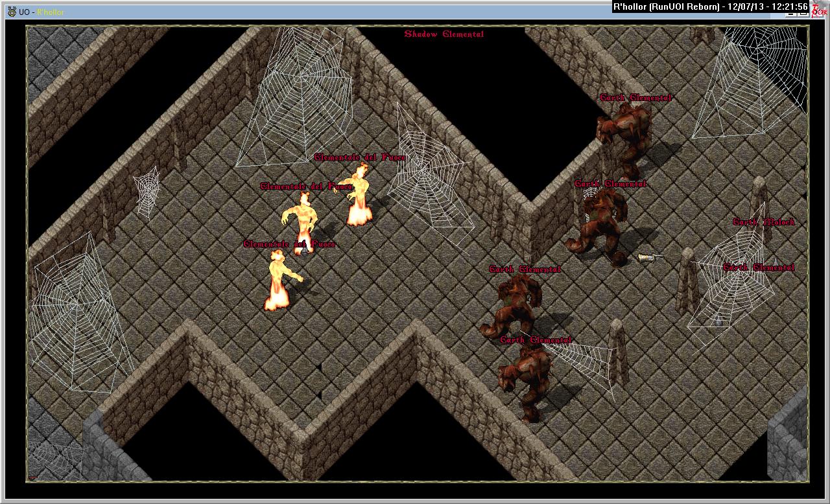The width and height of the screenshot is (830, 504).
Task: Target the lowest of the three fire elementals
Action: coord(282,279)
